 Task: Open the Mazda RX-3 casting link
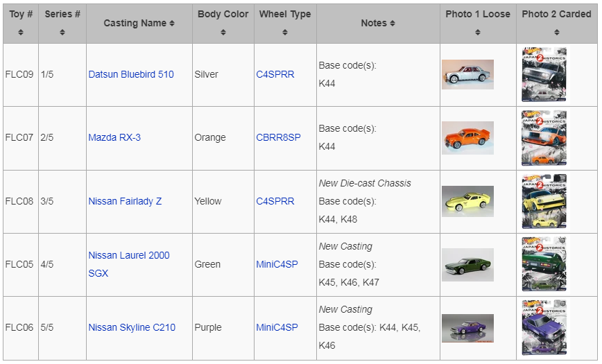tap(114, 137)
